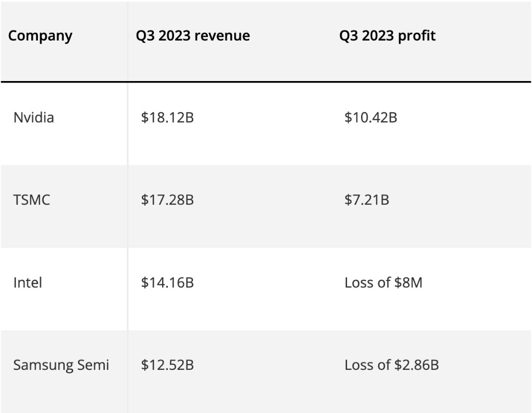Select Intel's 'Loss of $8M' cell
Screen dimensions: 532x413
[383, 283]
